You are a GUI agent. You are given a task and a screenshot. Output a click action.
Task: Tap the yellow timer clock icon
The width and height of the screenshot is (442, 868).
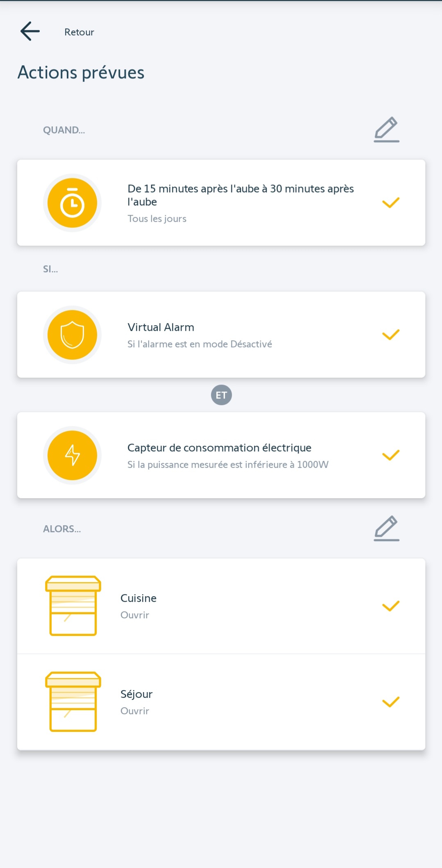pyautogui.click(x=72, y=203)
